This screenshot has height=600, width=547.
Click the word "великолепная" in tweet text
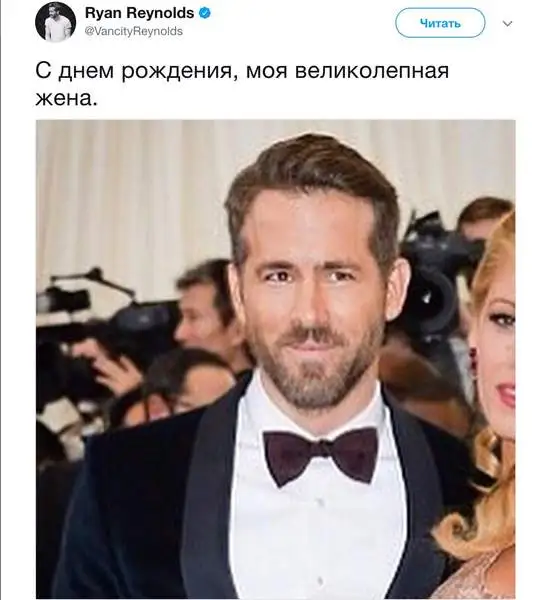click(372, 72)
